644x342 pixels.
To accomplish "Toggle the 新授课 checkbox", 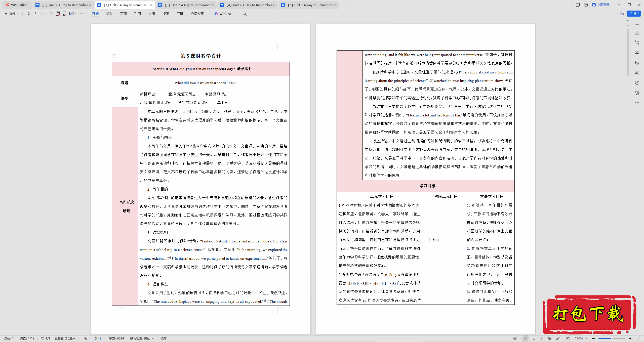I will pyautogui.click(x=153, y=94).
